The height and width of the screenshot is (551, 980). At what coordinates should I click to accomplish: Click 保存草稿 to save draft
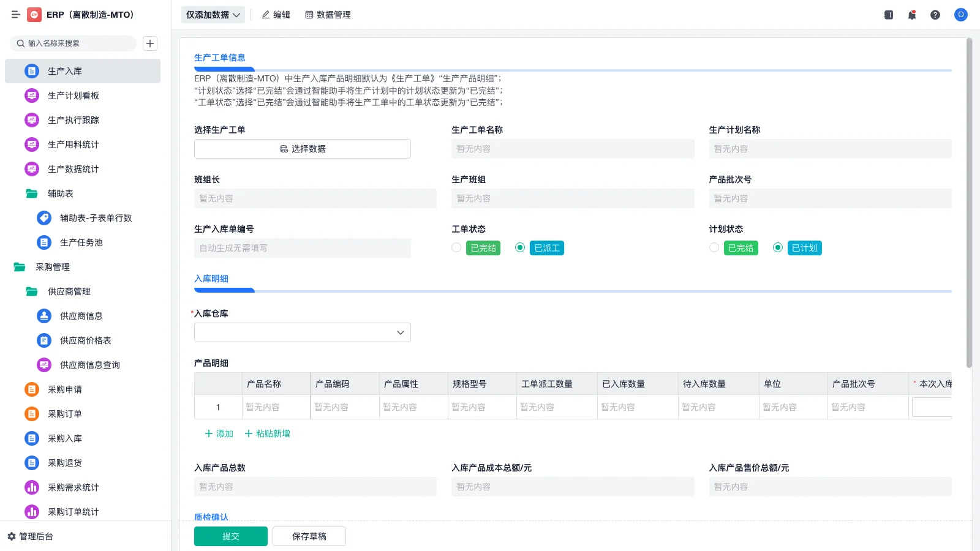pos(309,536)
